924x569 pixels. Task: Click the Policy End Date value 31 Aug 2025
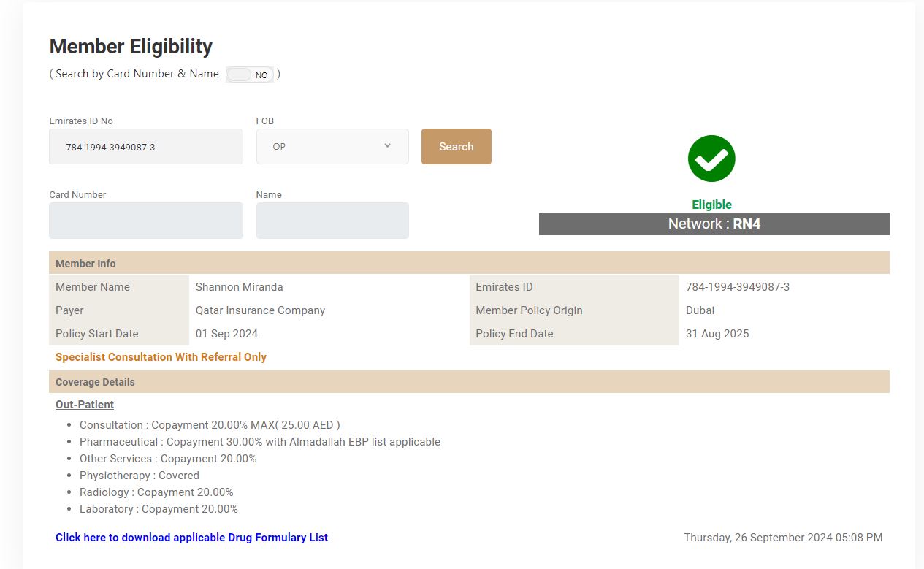(717, 334)
